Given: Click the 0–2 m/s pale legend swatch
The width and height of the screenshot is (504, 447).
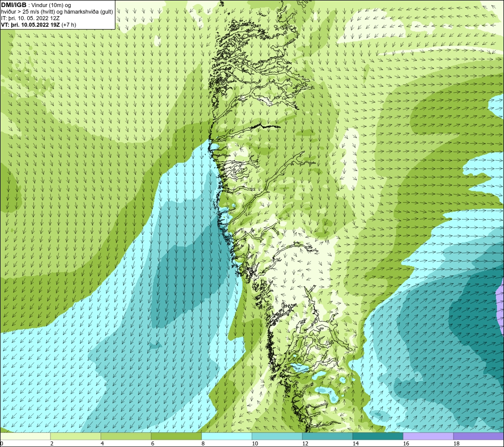Looking at the screenshot, I should click(25, 436).
